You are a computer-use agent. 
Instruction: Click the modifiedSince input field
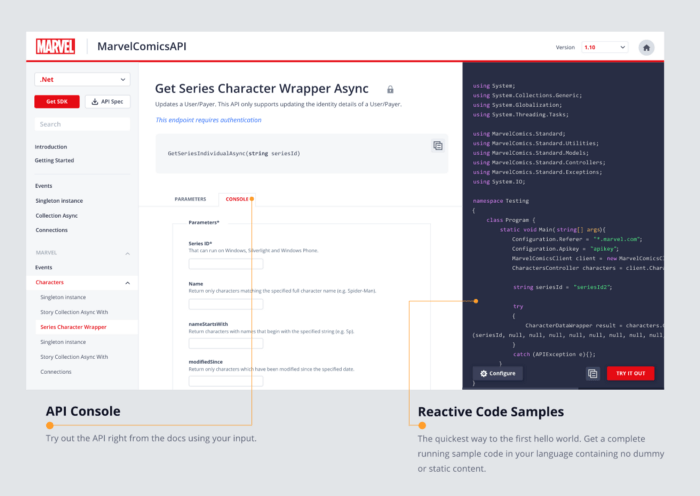[x=226, y=381]
